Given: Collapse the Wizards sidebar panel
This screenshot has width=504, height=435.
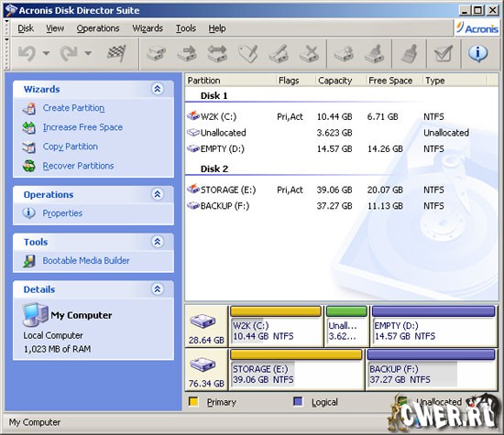Looking at the screenshot, I should pos(158,89).
